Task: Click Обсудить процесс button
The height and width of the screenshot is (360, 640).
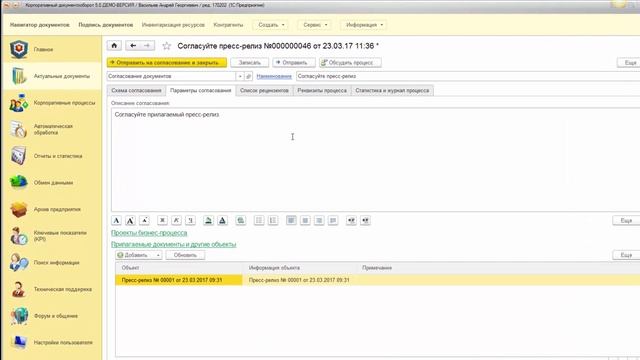Action: click(350, 63)
